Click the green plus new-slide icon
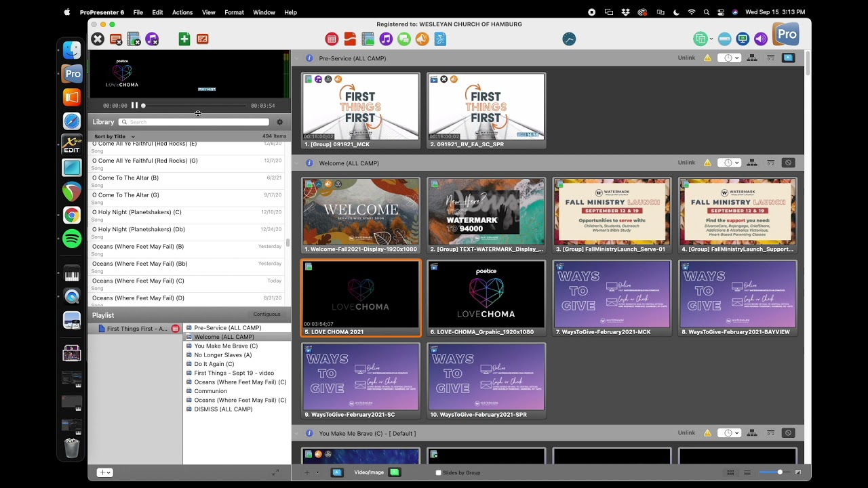868x488 pixels. pos(184,39)
